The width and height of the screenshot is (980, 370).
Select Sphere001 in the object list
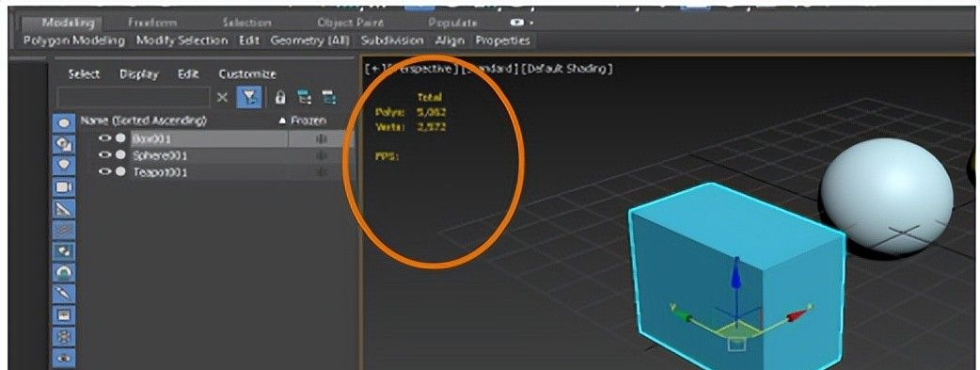160,155
